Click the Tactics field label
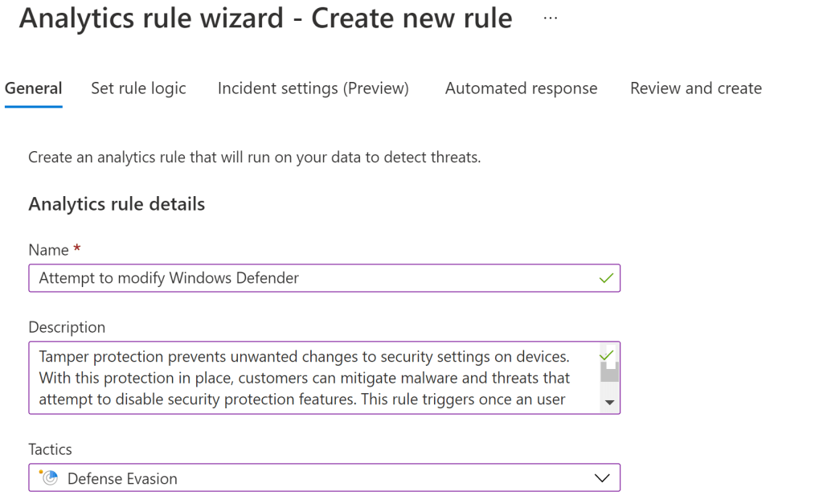The image size is (823, 504). [x=50, y=449]
